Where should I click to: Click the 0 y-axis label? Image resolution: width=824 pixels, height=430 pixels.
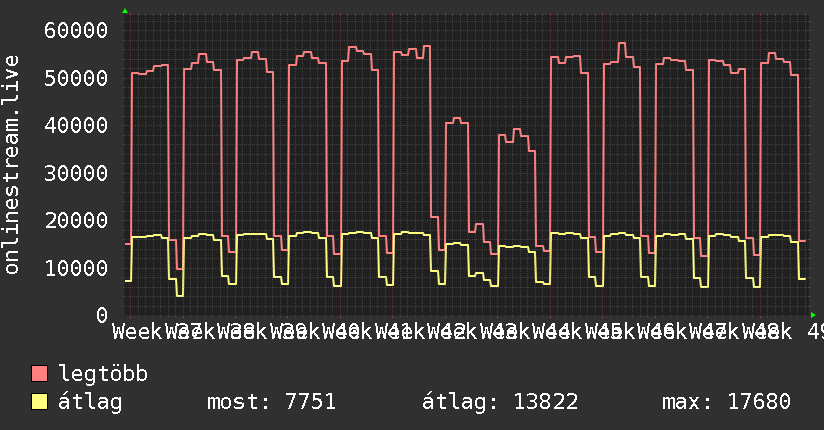pyautogui.click(x=102, y=315)
